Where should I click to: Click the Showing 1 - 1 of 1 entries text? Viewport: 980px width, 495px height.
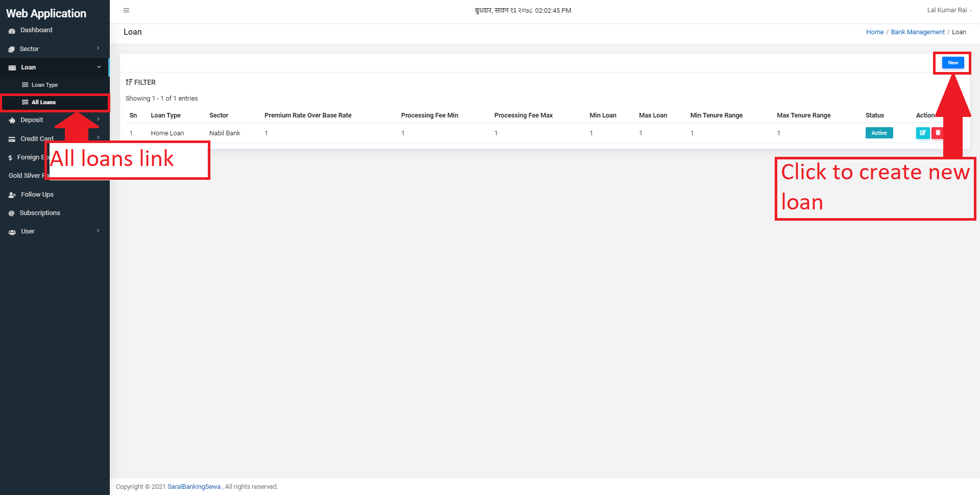pyautogui.click(x=161, y=99)
